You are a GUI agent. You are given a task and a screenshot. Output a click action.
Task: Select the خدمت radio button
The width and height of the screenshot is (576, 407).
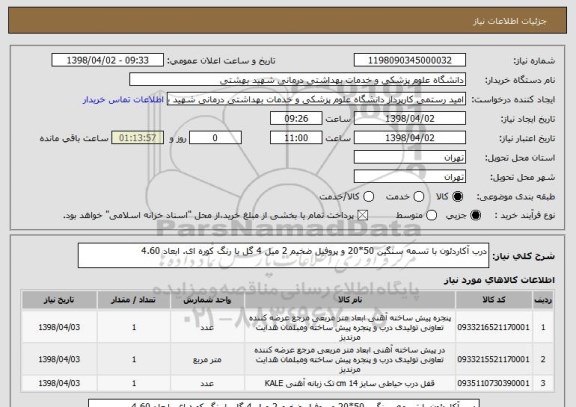click(x=419, y=197)
